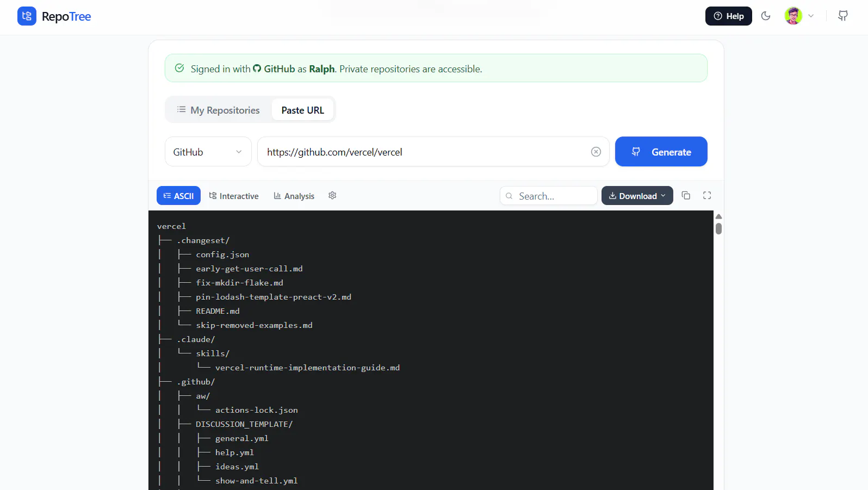Select the .changeset/ folder line

click(x=203, y=240)
